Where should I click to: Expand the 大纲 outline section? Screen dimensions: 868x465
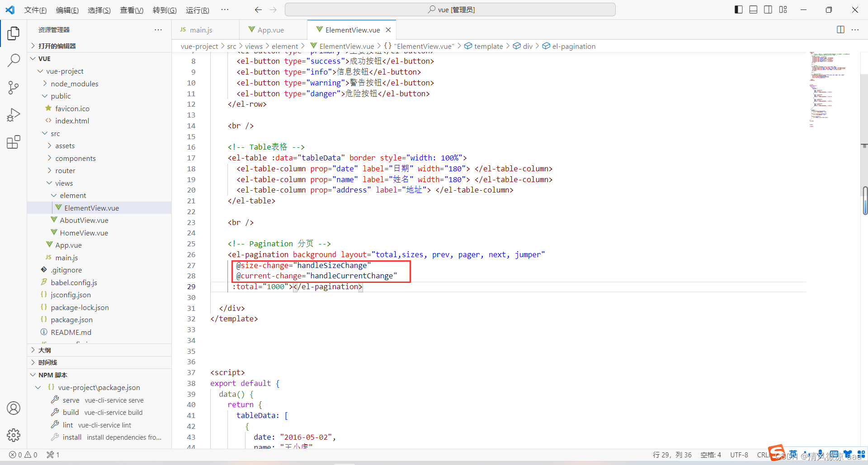tap(99, 350)
